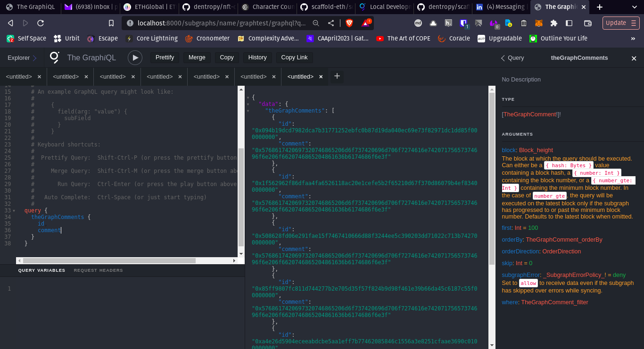
Task: Switch to the Character Count browser tab
Action: (x=267, y=7)
